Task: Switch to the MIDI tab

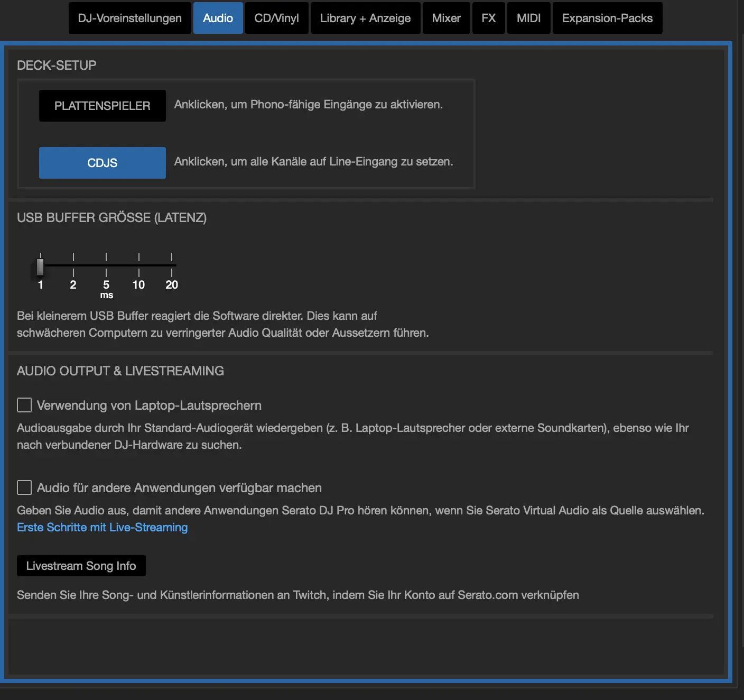Action: pyautogui.click(x=528, y=18)
